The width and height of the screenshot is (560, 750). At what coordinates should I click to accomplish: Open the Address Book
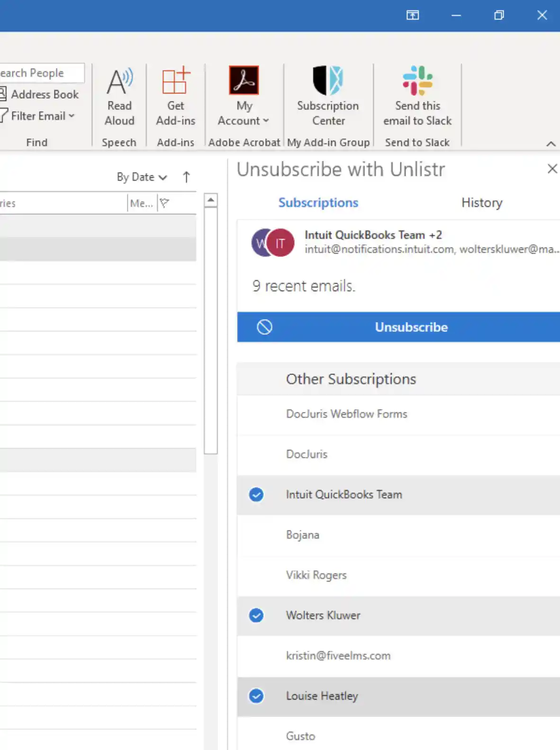39,94
